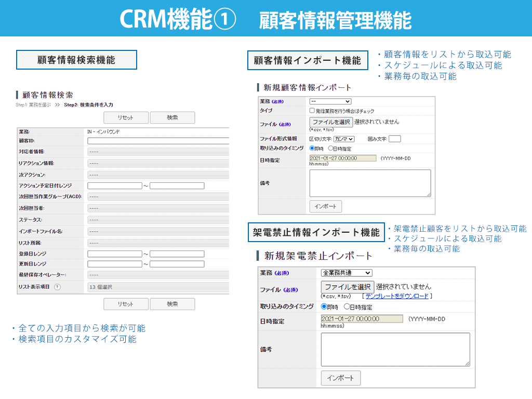Open the 全業務共通 業務 dropdown
Viewport: 532px width, 399px height.
click(347, 273)
